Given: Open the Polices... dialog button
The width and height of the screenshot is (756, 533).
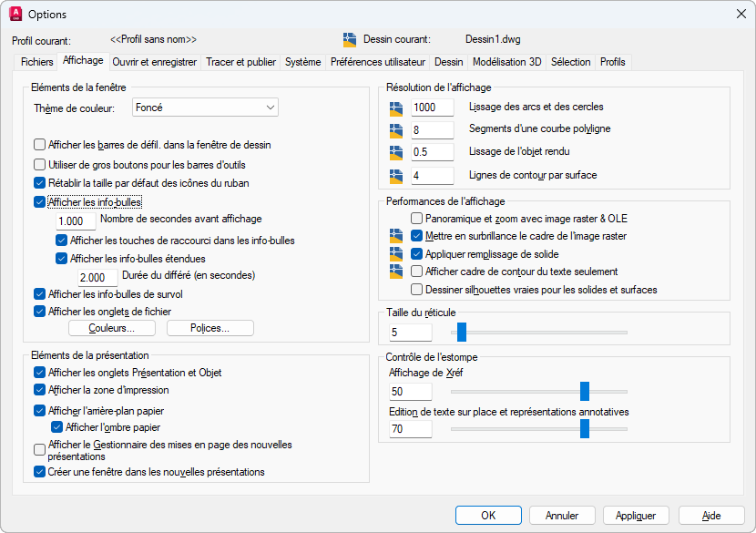Looking at the screenshot, I should [x=209, y=328].
